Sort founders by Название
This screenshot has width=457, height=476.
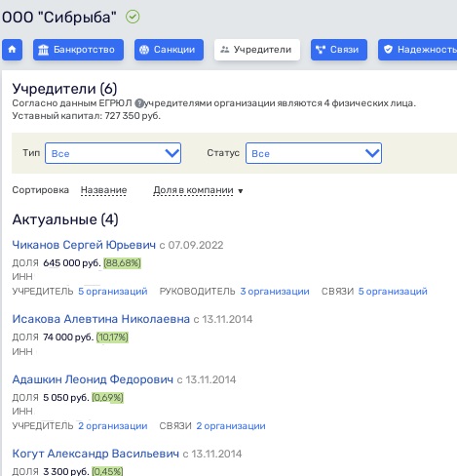(103, 190)
